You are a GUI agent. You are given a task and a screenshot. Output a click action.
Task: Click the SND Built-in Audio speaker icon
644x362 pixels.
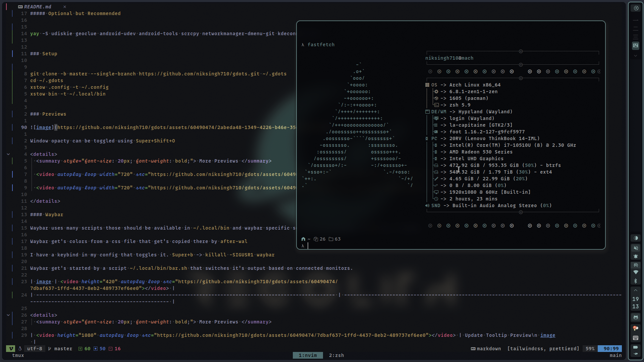(427, 205)
